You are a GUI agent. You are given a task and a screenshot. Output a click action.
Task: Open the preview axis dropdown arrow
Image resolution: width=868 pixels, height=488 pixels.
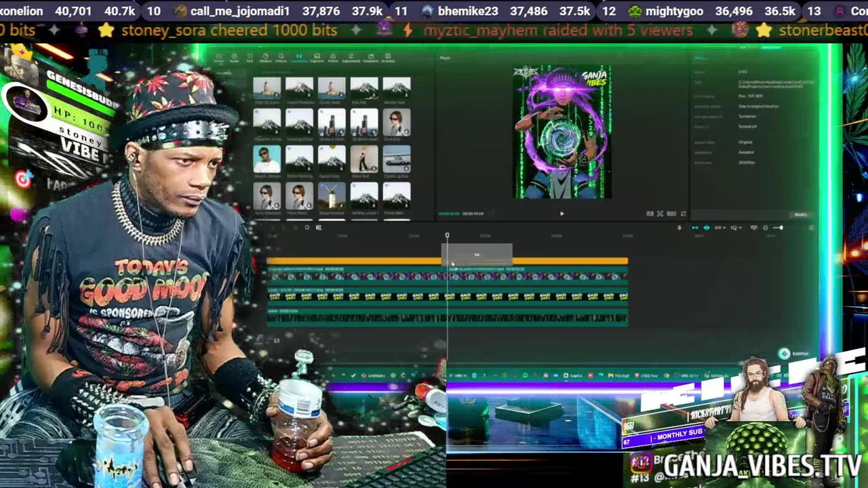pos(741,228)
